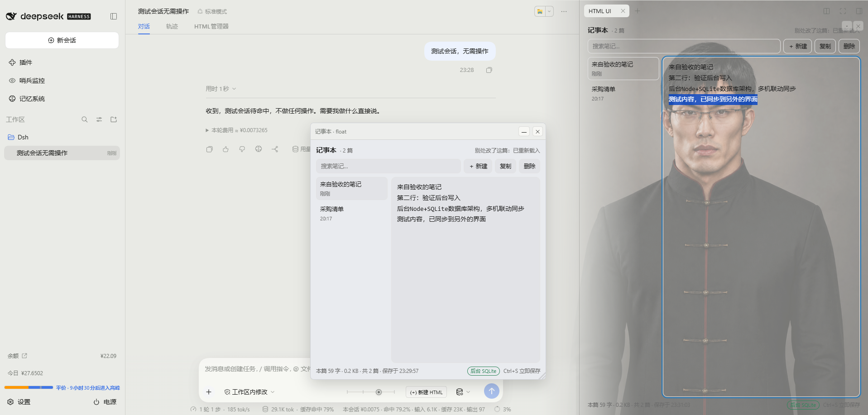Adjust the effort level slider in composer
868x415 pixels.
click(371, 392)
